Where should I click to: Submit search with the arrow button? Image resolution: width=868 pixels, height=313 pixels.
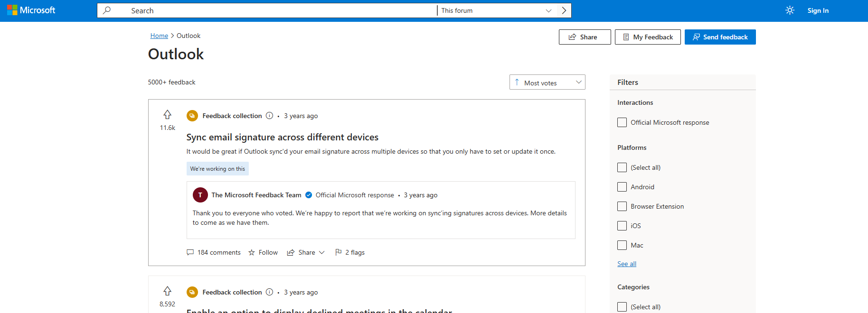pos(564,10)
